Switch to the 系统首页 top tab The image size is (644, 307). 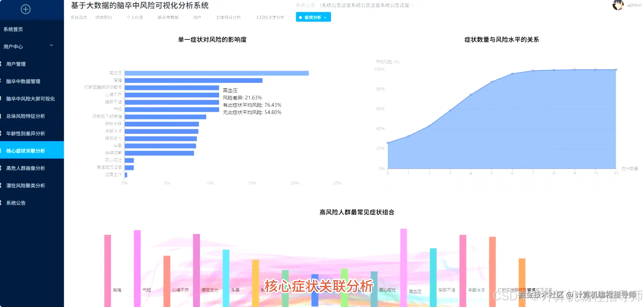click(79, 17)
